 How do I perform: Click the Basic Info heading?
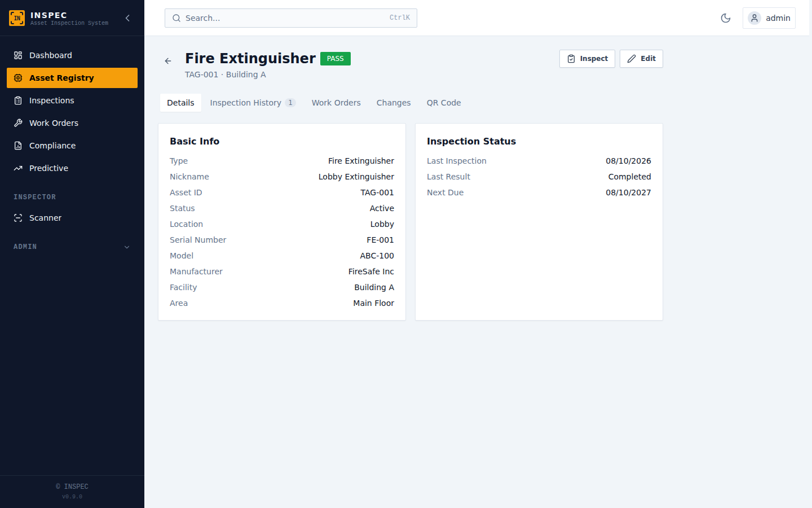tap(195, 141)
